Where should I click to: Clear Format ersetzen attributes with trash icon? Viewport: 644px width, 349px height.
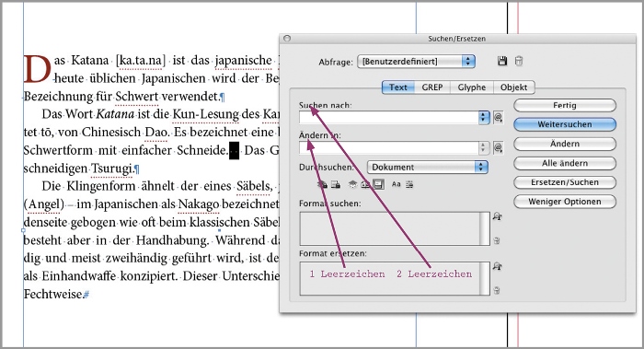[x=497, y=291]
